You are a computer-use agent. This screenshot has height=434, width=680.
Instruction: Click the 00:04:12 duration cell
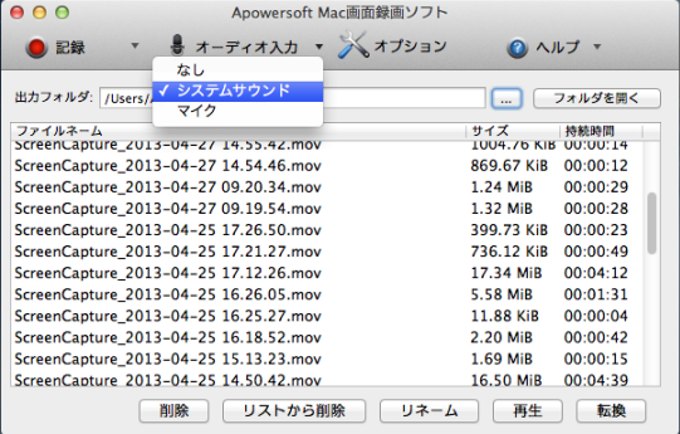(596, 273)
